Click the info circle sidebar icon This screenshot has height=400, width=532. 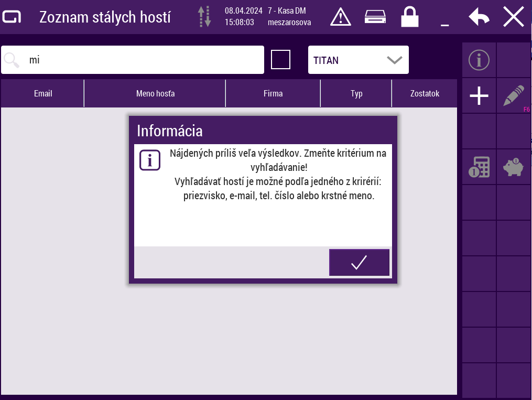coord(479,60)
